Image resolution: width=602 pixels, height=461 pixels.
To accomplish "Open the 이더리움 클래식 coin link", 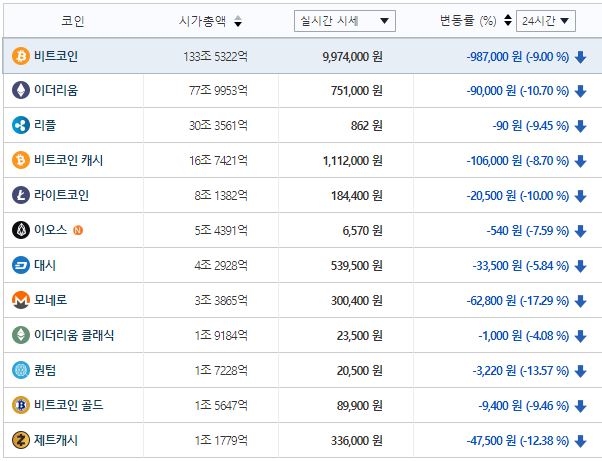I will coord(76,335).
